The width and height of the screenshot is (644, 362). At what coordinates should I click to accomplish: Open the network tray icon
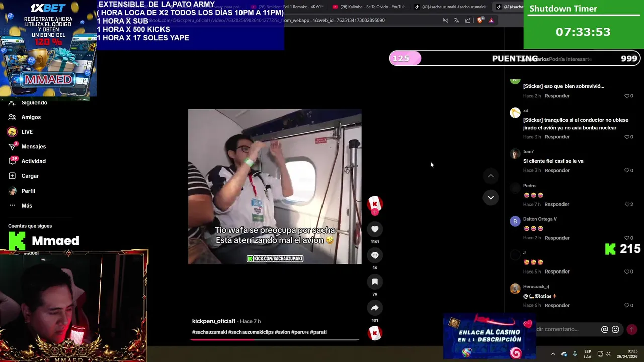tap(600, 354)
